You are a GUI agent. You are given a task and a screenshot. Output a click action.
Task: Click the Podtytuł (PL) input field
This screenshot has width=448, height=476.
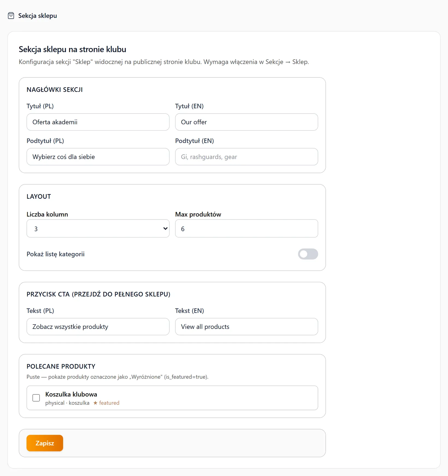[x=98, y=157]
